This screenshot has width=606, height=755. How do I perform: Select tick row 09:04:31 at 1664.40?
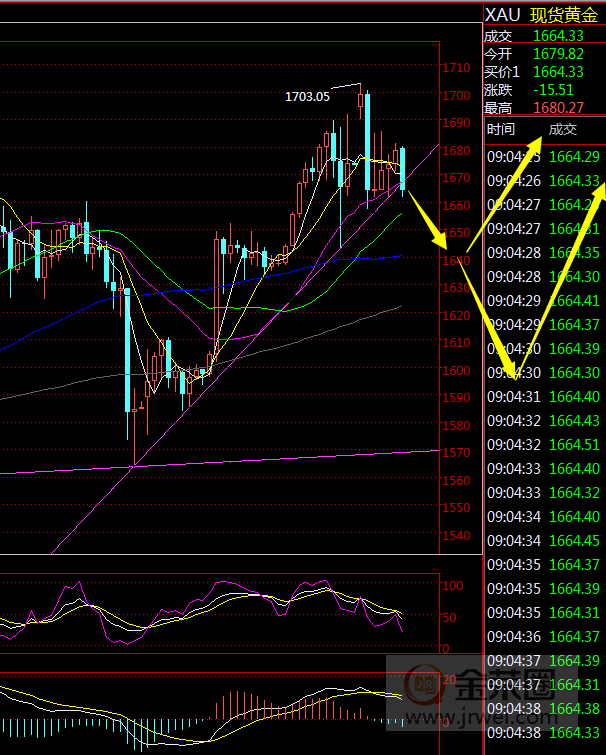(544, 397)
